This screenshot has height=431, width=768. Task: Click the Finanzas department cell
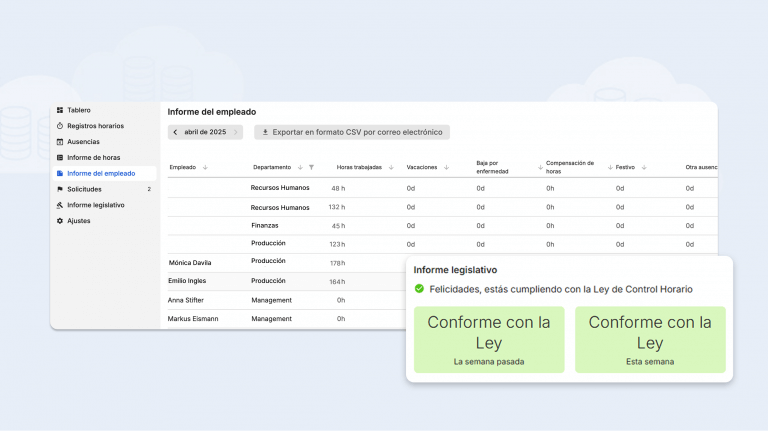click(264, 226)
